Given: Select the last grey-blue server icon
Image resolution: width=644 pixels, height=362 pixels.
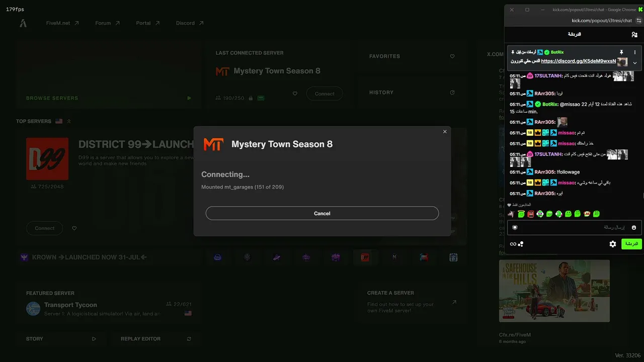Looking at the screenshot, I should pos(453,257).
